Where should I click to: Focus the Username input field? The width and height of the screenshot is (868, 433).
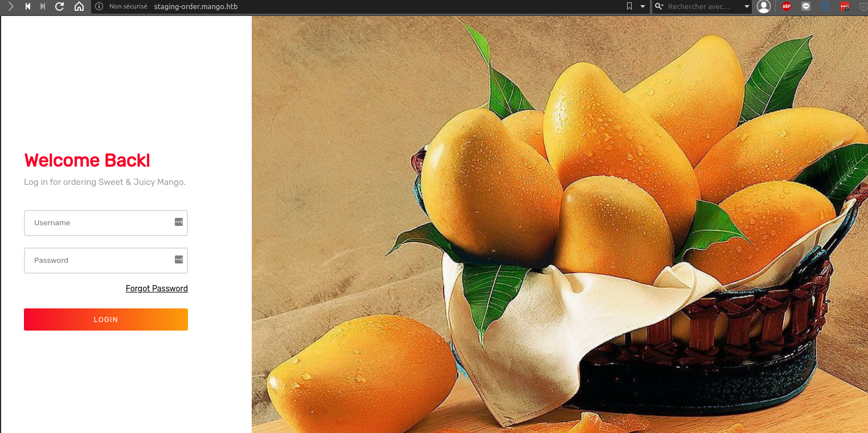[106, 223]
